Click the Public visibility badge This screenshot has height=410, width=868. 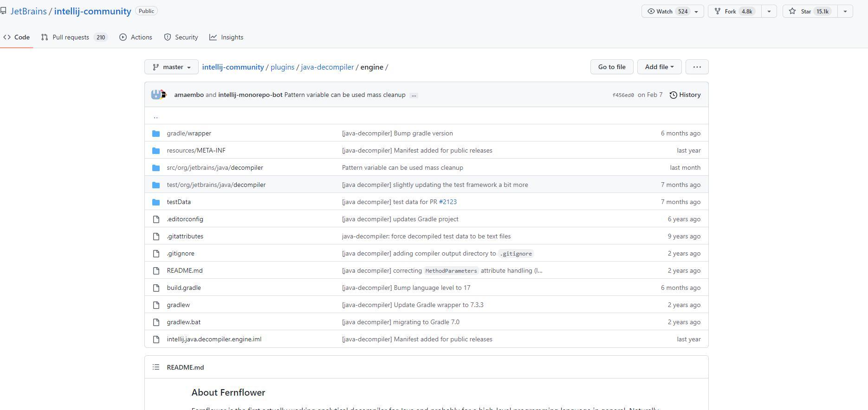tap(146, 11)
